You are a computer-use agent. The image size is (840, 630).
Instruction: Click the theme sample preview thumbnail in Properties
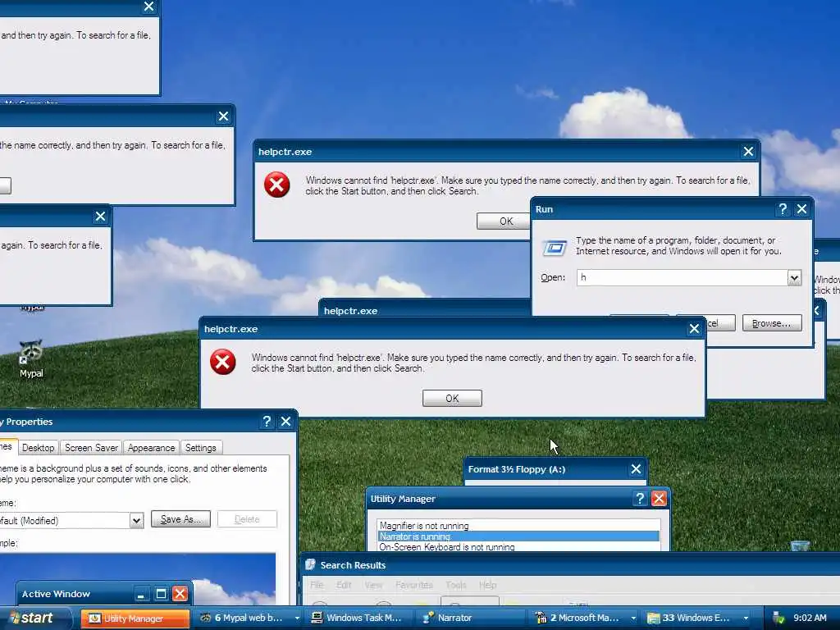138,579
